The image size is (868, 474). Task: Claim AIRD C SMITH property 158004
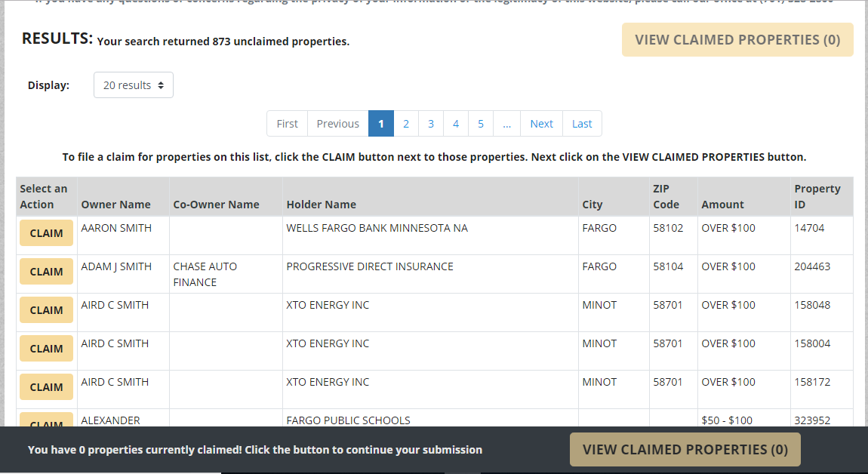[45, 348]
